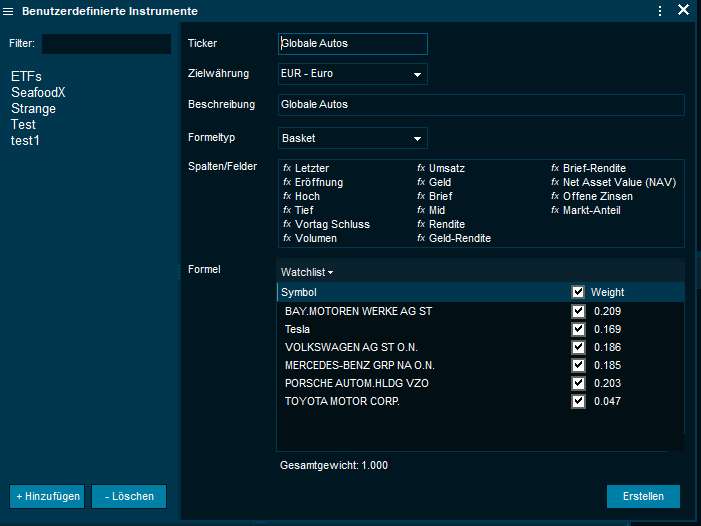This screenshot has width=701, height=526.
Task: Select ETFs in the instrument list
Action: click(x=26, y=76)
